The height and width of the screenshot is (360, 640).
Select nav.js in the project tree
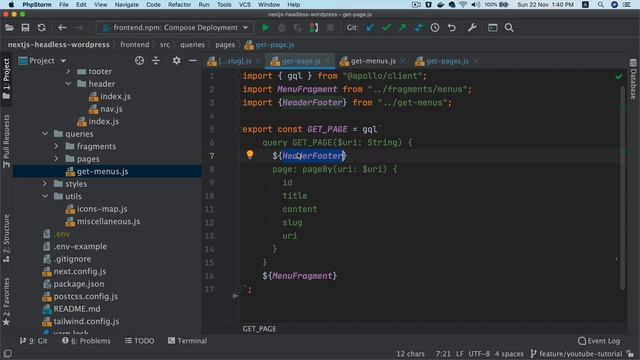(x=111, y=109)
